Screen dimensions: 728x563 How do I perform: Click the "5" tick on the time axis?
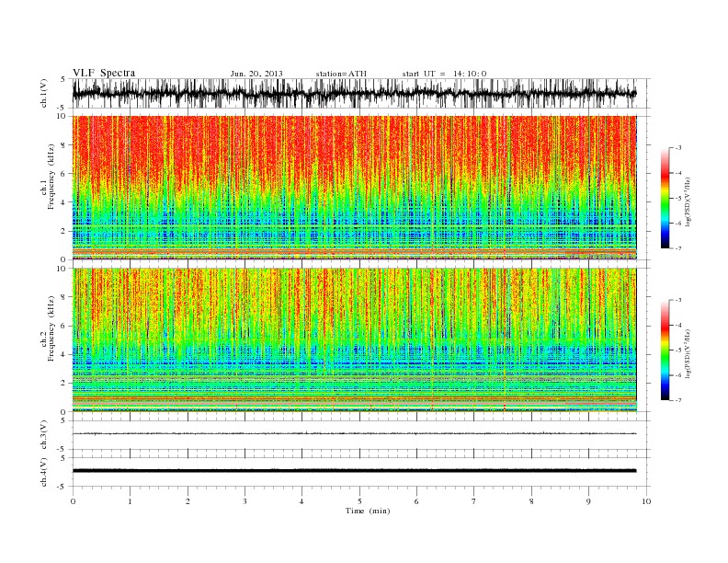(359, 501)
